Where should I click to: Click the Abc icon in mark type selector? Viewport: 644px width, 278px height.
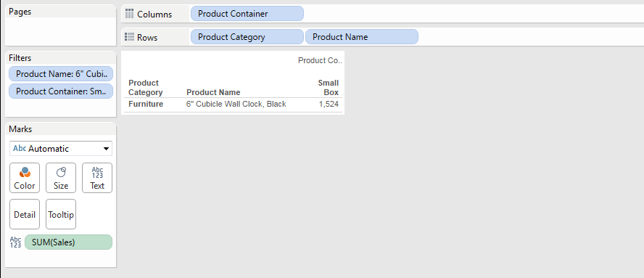coord(20,149)
